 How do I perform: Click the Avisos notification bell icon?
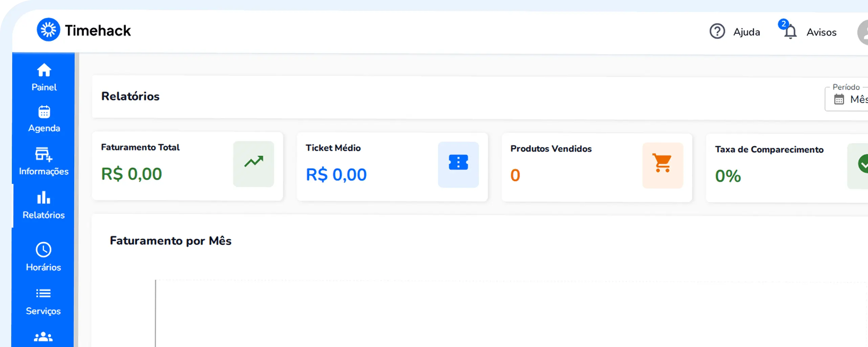790,32
